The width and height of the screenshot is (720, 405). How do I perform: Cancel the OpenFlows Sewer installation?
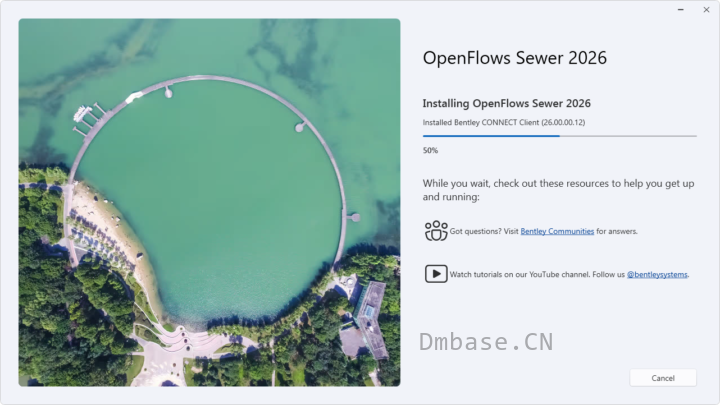(x=663, y=378)
